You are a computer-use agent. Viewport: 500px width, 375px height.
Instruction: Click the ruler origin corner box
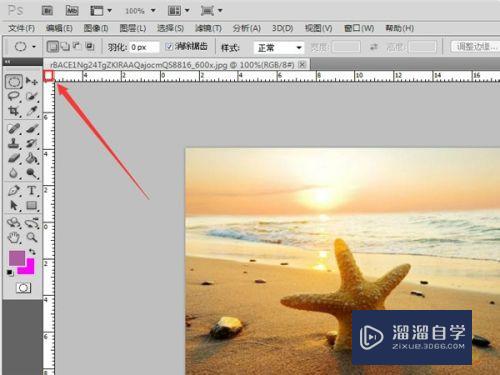pos(49,76)
